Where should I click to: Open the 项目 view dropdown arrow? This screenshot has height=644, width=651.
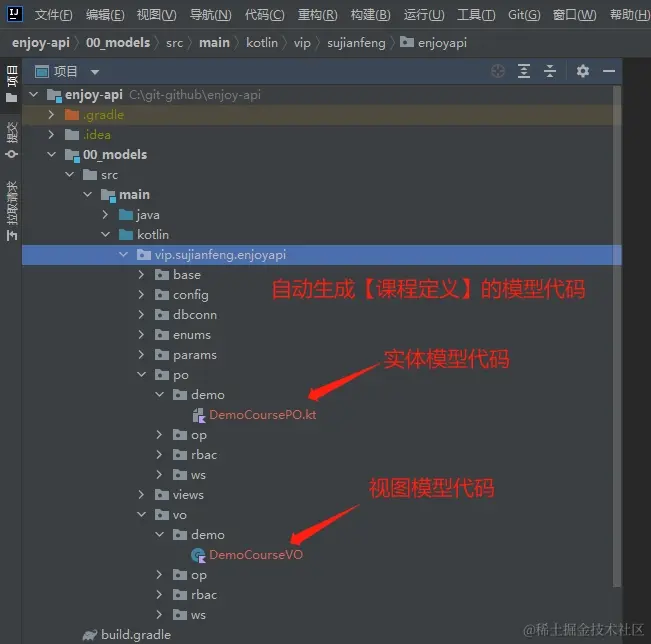tap(95, 72)
